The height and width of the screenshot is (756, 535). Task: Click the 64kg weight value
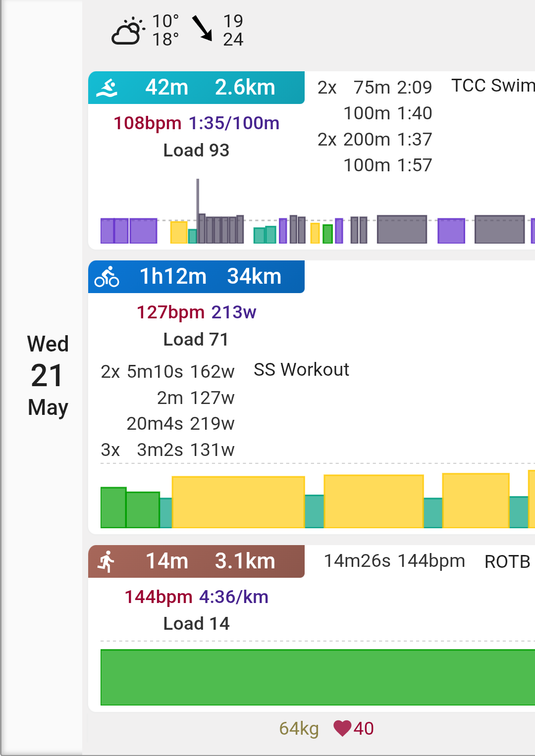click(299, 729)
